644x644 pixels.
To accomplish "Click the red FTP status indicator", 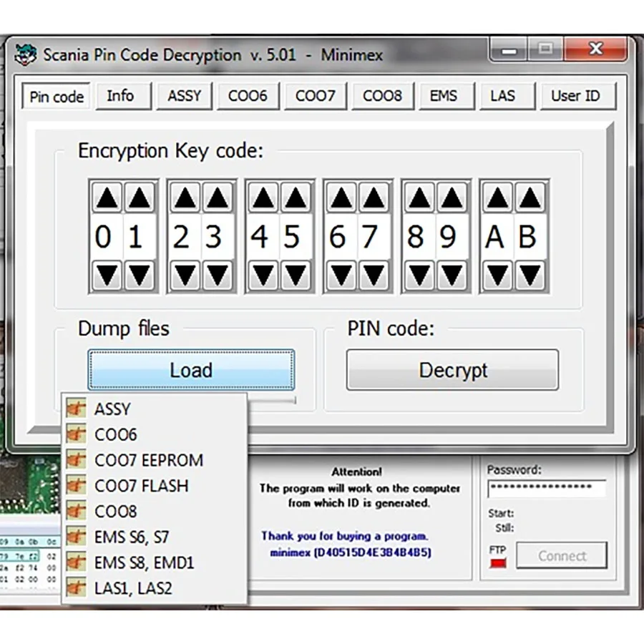I will [498, 564].
